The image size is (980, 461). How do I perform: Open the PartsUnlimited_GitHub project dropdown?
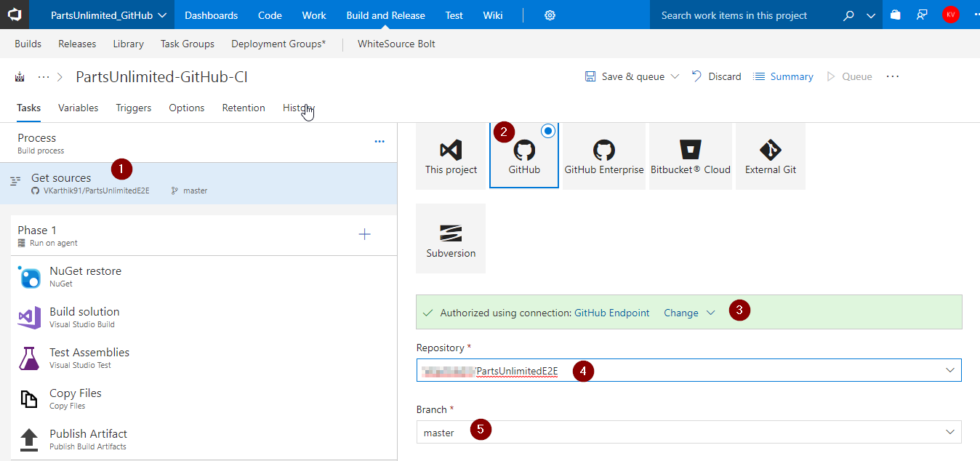pyautogui.click(x=109, y=15)
